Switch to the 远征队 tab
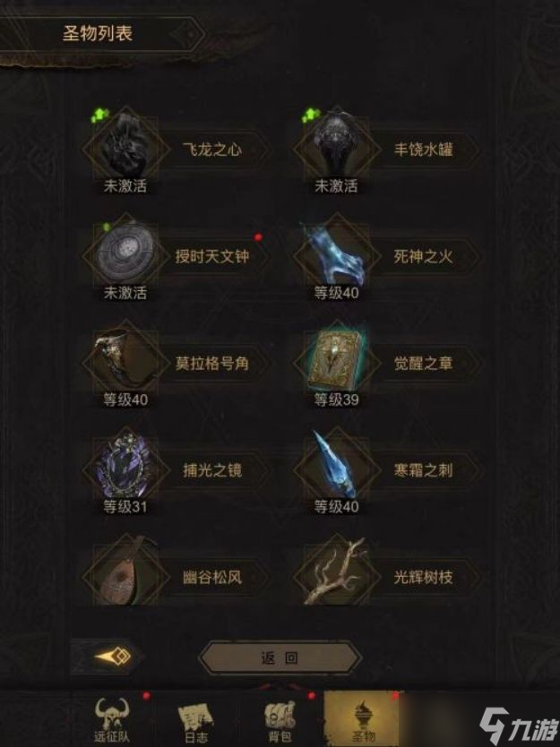 coord(111,719)
